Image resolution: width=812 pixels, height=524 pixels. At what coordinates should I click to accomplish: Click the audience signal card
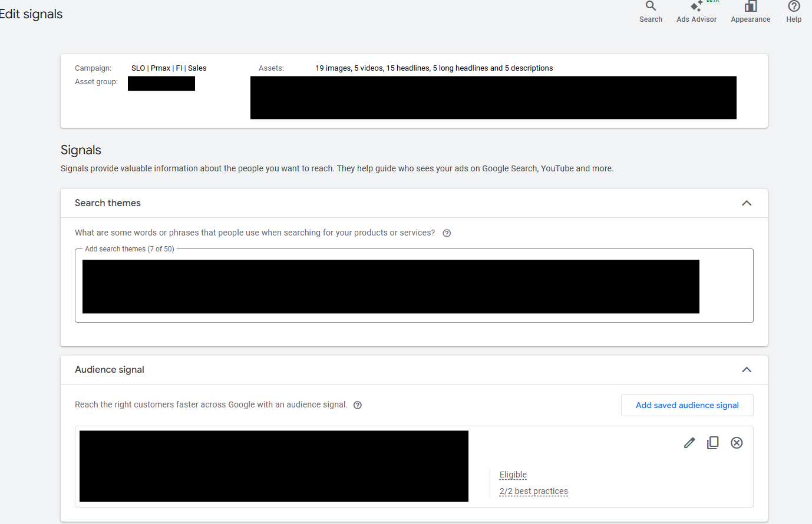[414, 466]
